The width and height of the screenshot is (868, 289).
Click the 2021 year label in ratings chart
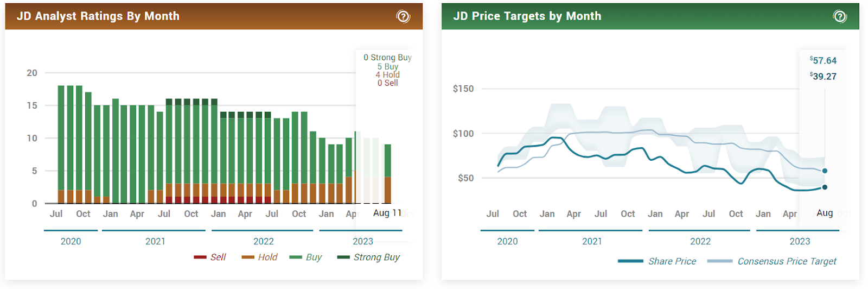point(155,241)
